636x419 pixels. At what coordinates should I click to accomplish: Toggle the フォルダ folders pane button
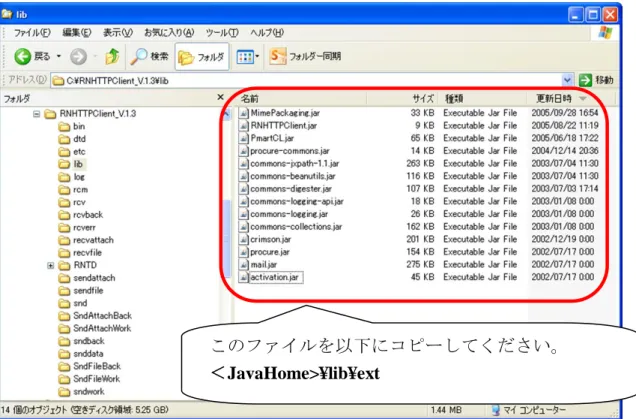[202, 57]
